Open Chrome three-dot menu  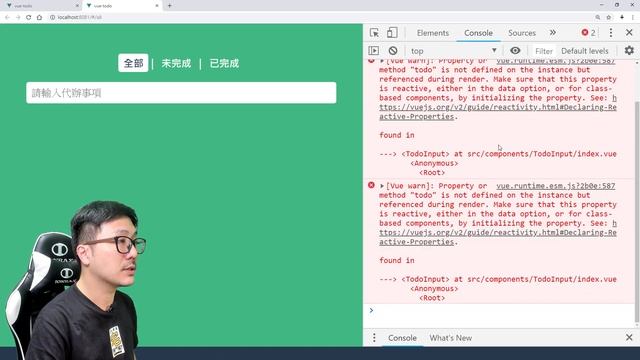pyautogui.click(x=633, y=17)
